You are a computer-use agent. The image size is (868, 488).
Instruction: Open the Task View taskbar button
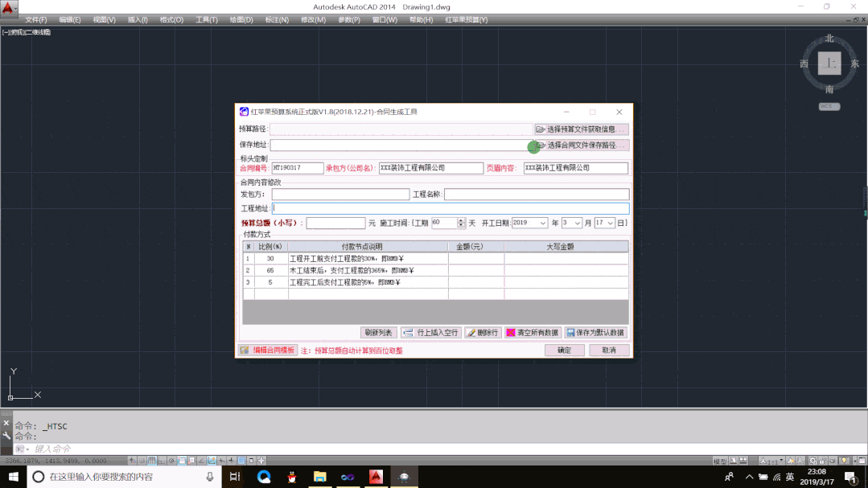(x=235, y=477)
